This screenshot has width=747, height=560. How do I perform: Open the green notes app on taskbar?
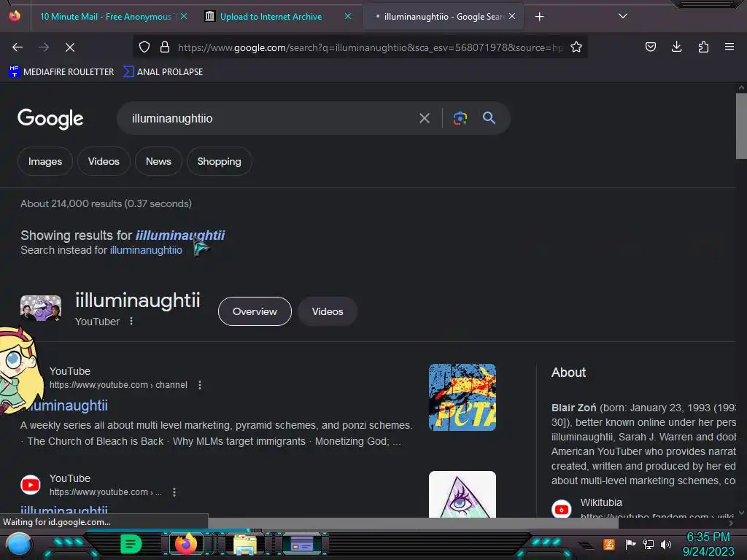coord(131,544)
